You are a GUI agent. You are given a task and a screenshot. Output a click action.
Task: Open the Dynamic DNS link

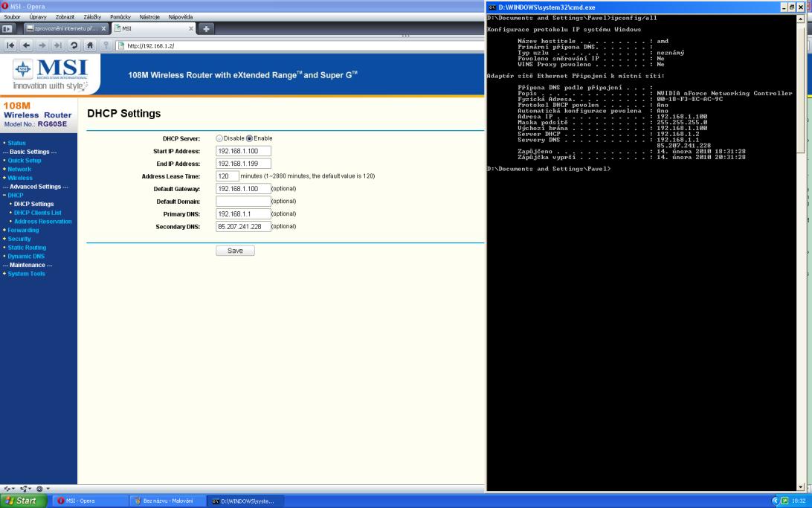pyautogui.click(x=26, y=257)
